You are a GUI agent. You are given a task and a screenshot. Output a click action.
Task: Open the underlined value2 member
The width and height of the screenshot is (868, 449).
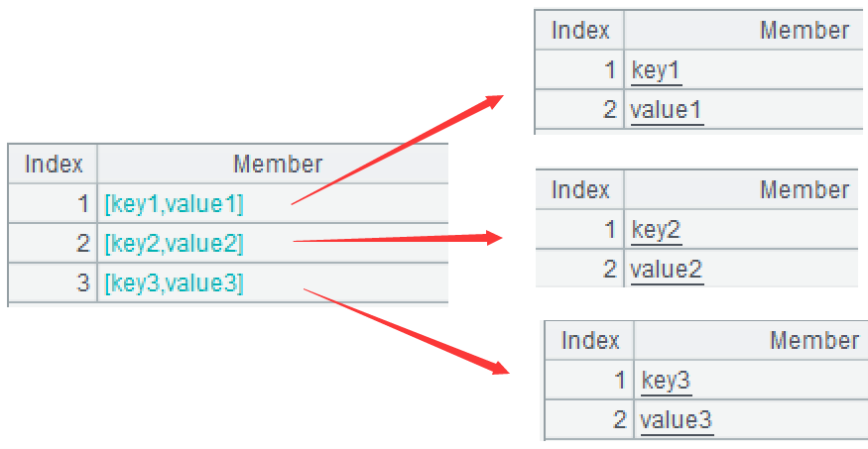tap(667, 269)
